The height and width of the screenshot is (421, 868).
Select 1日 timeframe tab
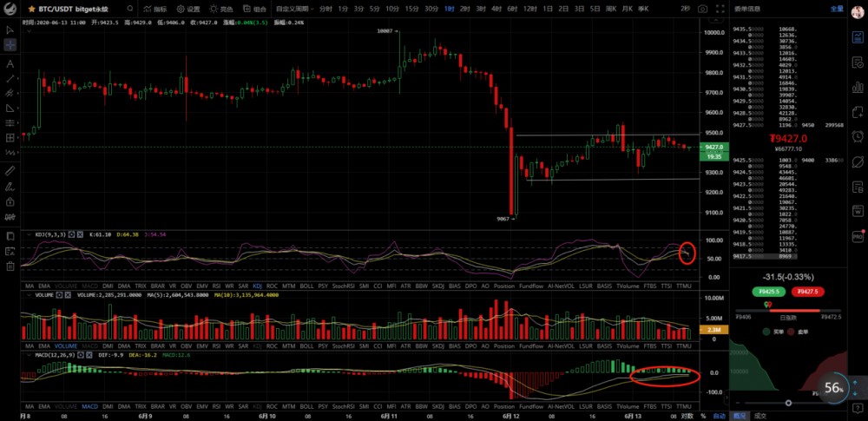(548, 9)
